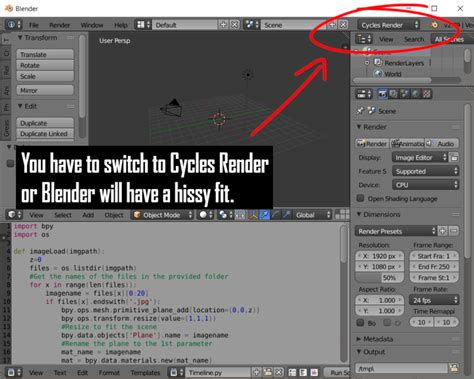Open the Render Presets dropdown
The height and width of the screenshot is (379, 474).
click(x=396, y=231)
